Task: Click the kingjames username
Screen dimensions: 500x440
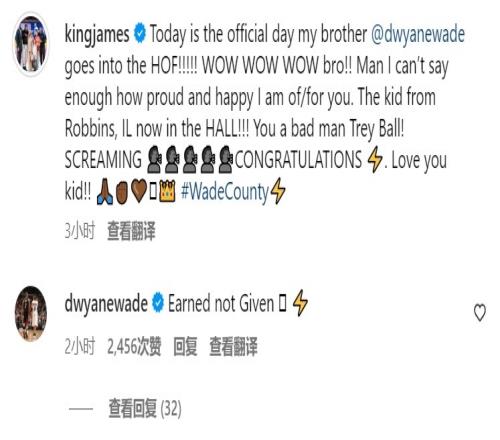Action: [97, 34]
